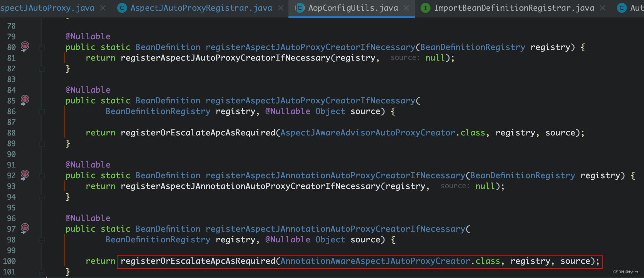Click the registerAspectJAnnotationAutoProxyCreatorIfNecessary call on line 93
Image resolution: width=644 pixels, height=278 pixels.
(251, 186)
